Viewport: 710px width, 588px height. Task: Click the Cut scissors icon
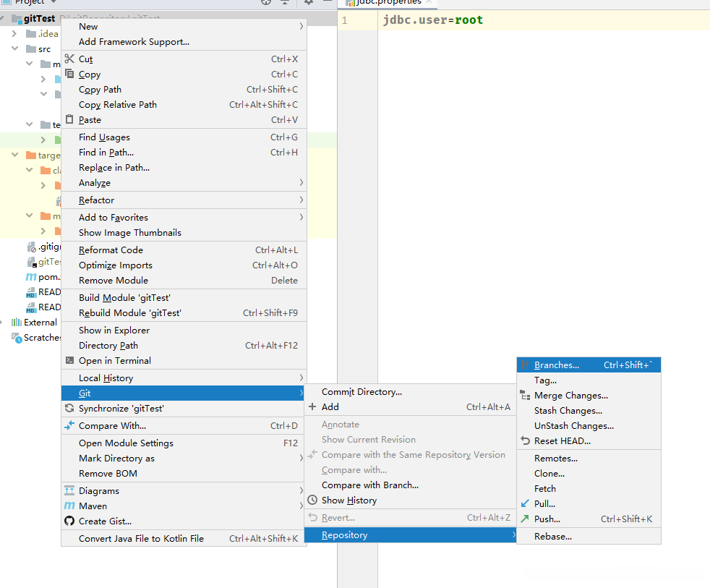coord(69,59)
